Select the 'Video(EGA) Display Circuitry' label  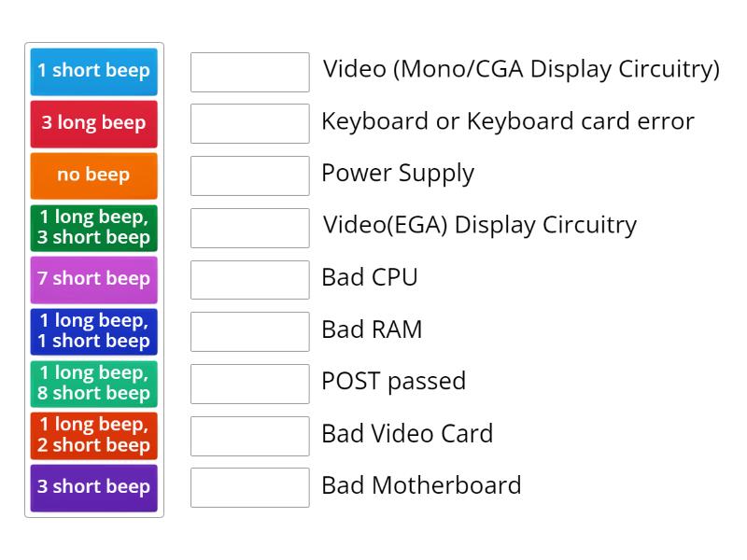coord(479,225)
